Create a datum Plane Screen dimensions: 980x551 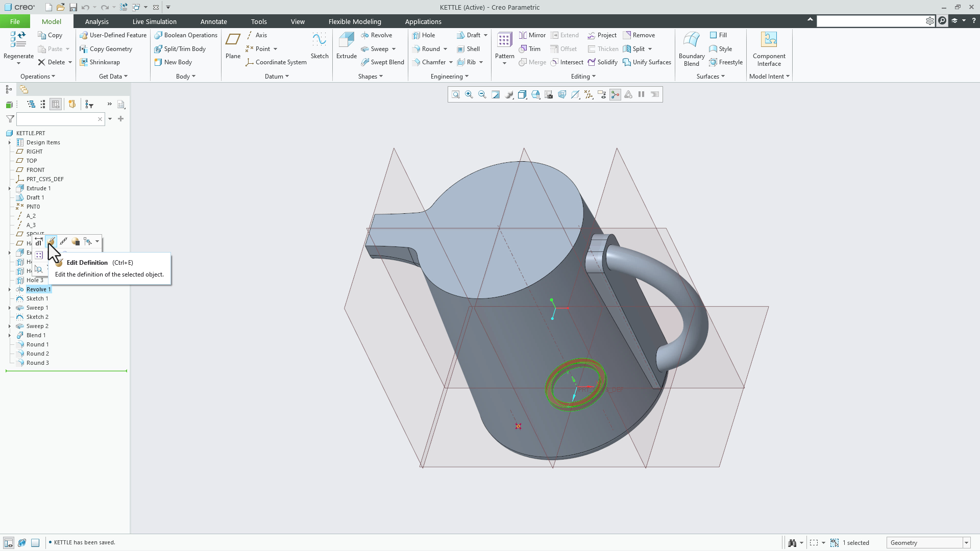(x=233, y=46)
